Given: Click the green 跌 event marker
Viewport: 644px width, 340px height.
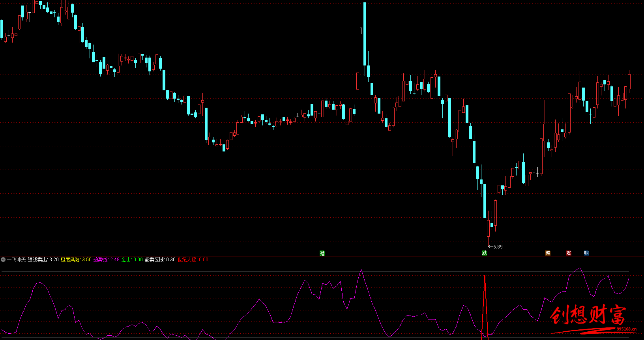Looking at the screenshot, I should tap(485, 253).
